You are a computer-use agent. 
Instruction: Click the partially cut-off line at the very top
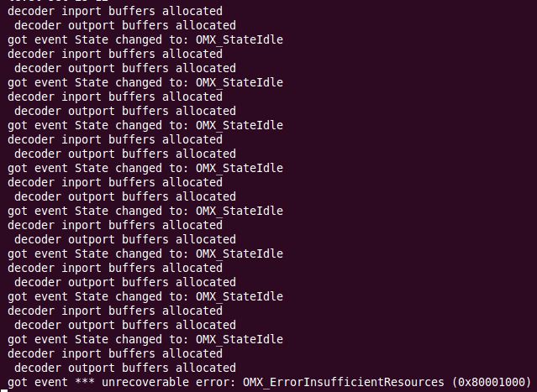[58, 1]
